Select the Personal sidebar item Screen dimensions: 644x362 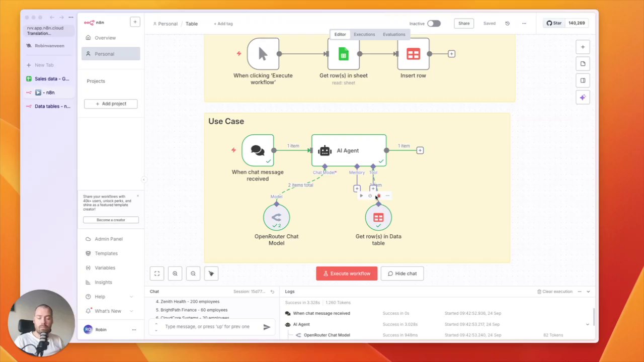click(x=111, y=54)
